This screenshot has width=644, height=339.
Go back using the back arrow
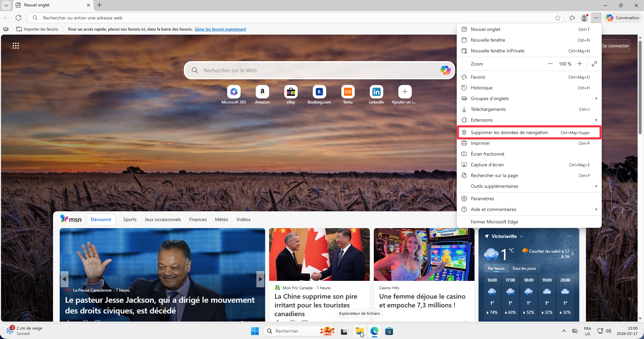click(6, 18)
